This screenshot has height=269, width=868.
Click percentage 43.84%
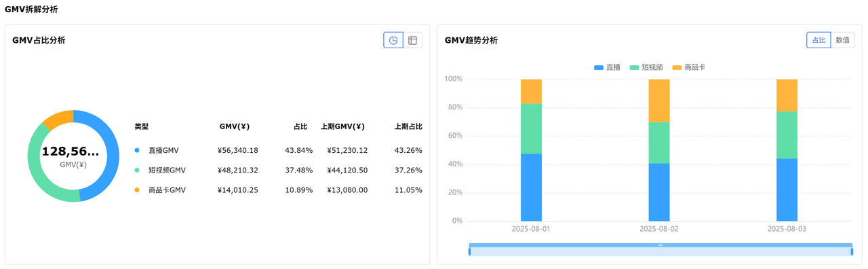[x=299, y=150]
